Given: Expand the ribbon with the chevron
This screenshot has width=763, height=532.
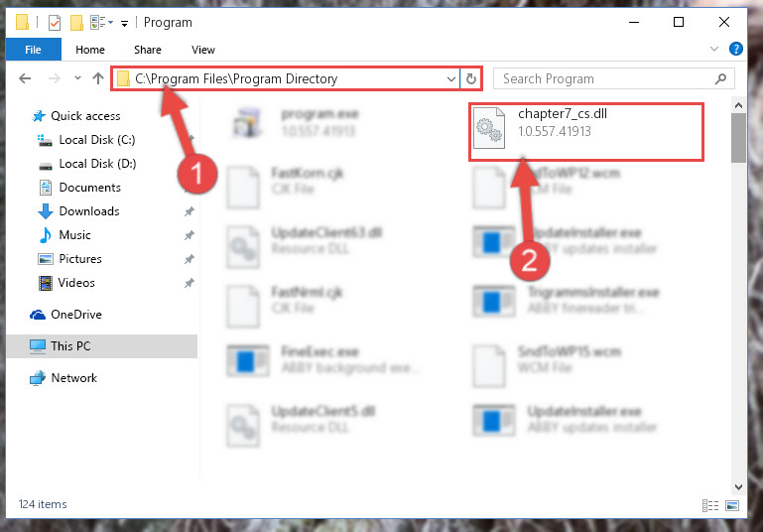Looking at the screenshot, I should (713, 49).
